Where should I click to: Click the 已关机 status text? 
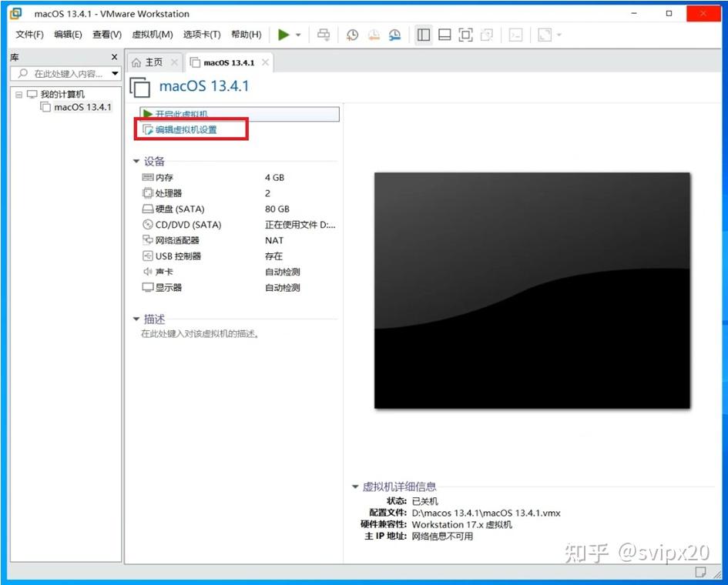pyautogui.click(x=424, y=501)
